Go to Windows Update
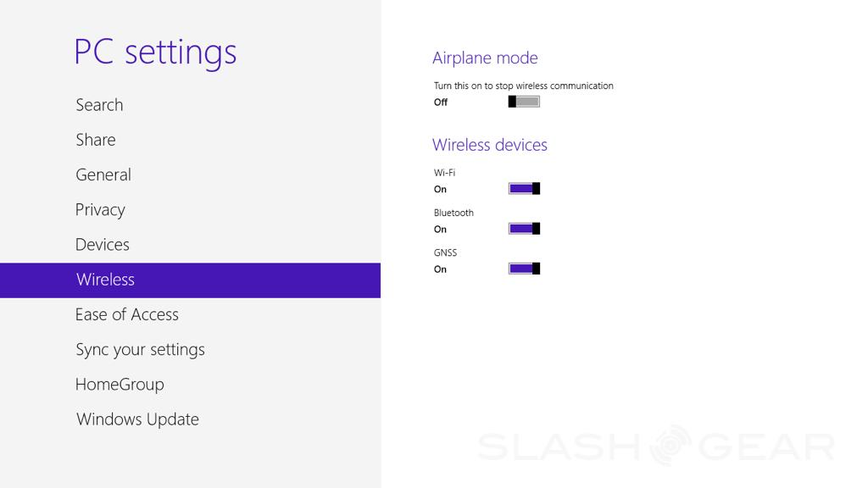The image size is (868, 488). (x=137, y=419)
